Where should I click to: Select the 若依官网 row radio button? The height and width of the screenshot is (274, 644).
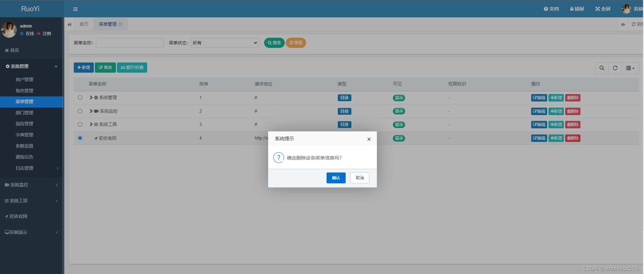coord(80,138)
